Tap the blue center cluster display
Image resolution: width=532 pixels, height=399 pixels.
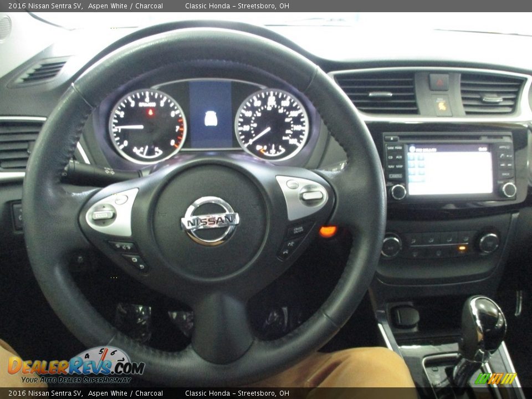(x=211, y=114)
